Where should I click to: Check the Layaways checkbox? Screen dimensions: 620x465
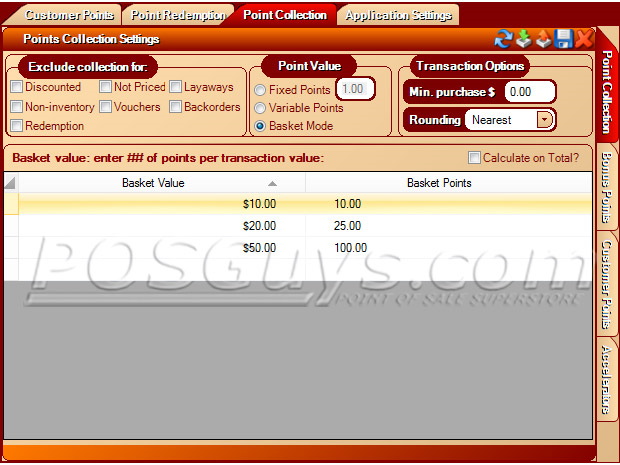pyautogui.click(x=175, y=87)
